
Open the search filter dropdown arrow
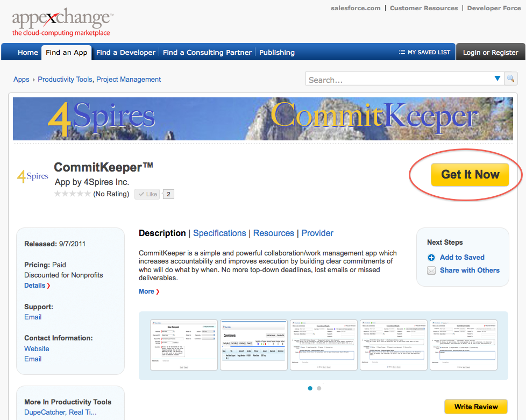point(497,78)
